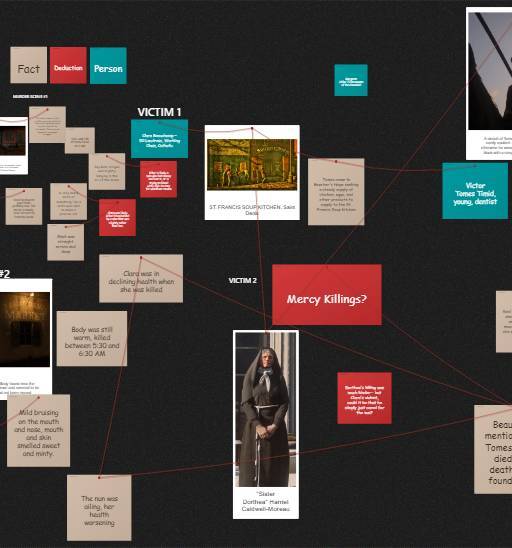Select the fact note beside soup kitchen image
Screen dimensions: 512x548
[x=336, y=192]
